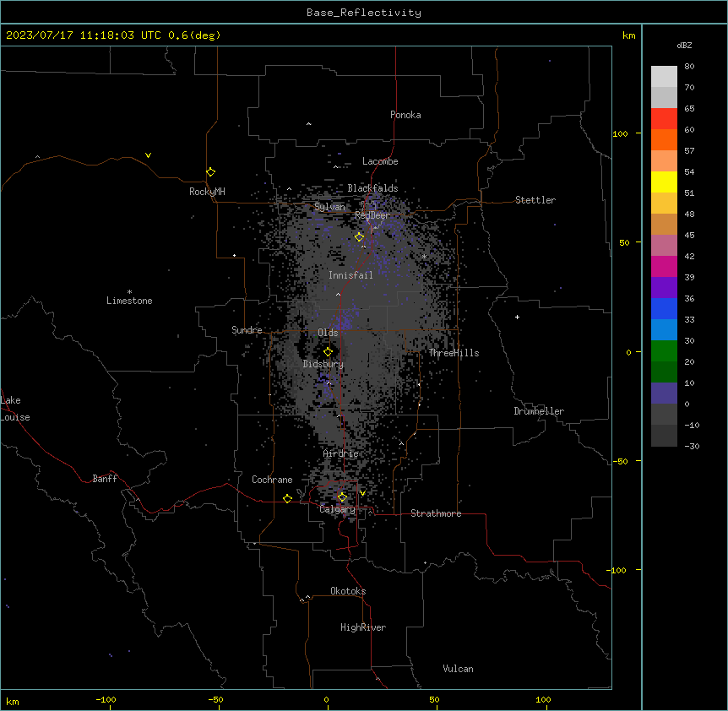The width and height of the screenshot is (728, 711).
Task: Pick the orange swatch between 60 and 57
Action: click(x=664, y=139)
